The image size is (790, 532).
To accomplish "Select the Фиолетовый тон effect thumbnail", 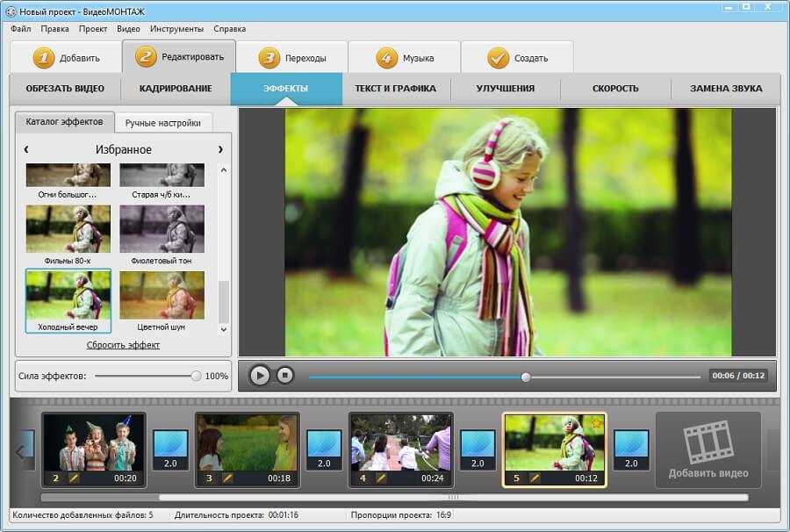I will 162,228.
